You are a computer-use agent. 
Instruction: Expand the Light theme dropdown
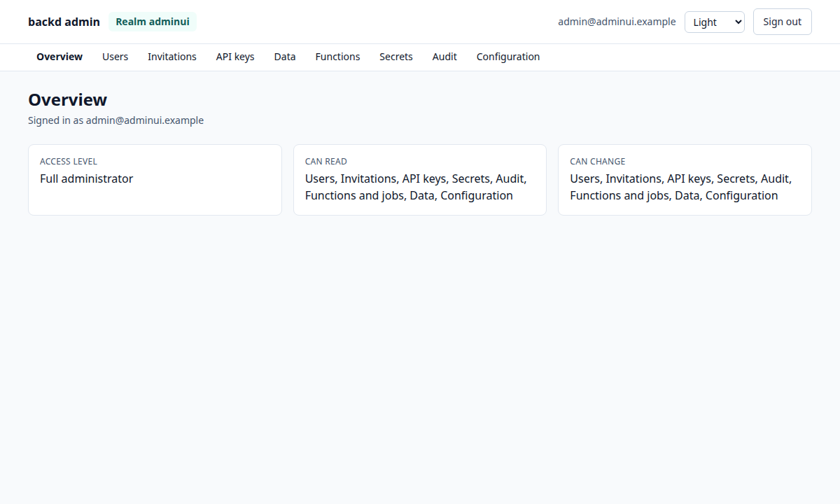715,22
